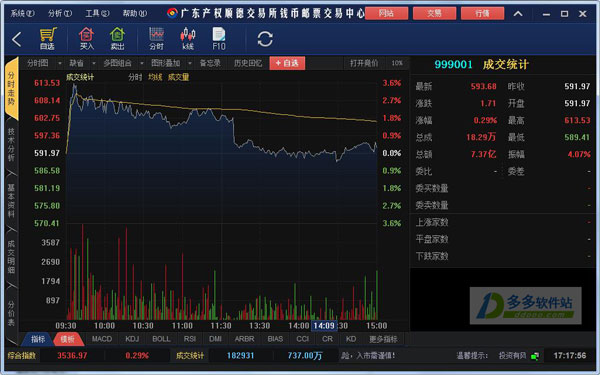Select the MACD indicator
Viewport: 600px width, 375px height.
[x=101, y=339]
